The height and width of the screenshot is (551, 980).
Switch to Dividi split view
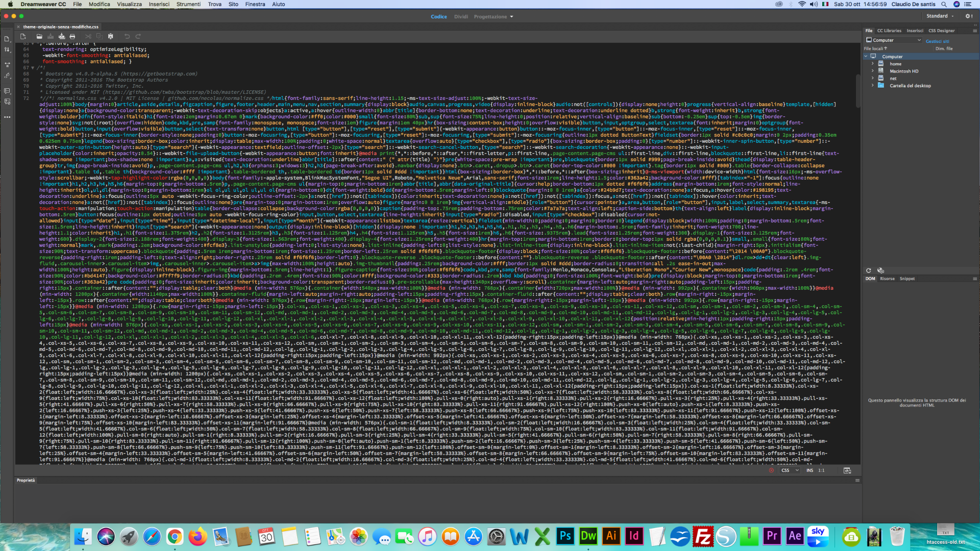coord(461,16)
